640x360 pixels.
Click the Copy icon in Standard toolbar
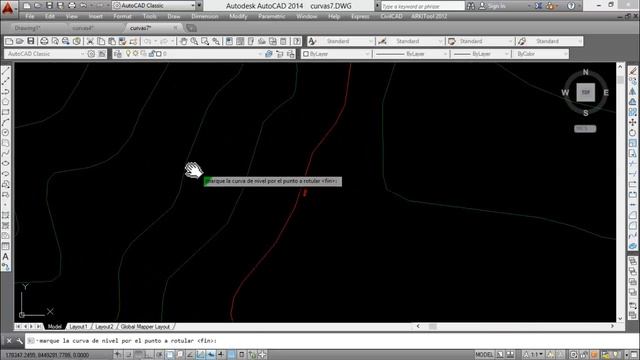point(101,41)
